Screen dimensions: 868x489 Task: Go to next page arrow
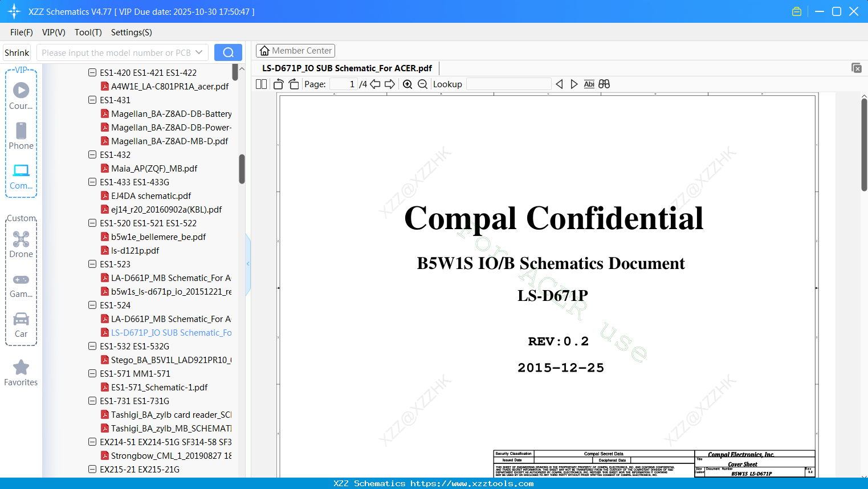click(390, 84)
